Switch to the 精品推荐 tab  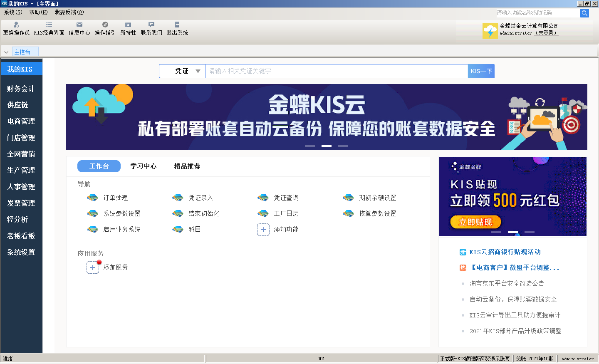click(x=187, y=166)
